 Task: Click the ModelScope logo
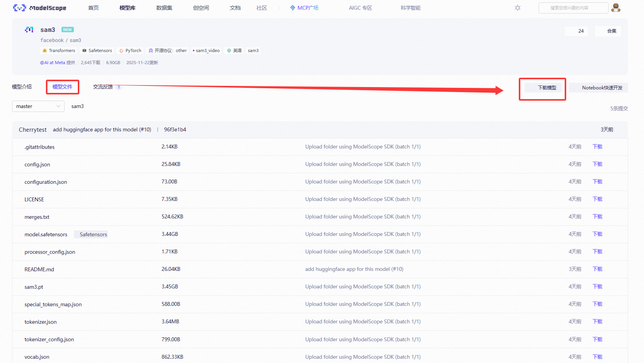click(40, 8)
